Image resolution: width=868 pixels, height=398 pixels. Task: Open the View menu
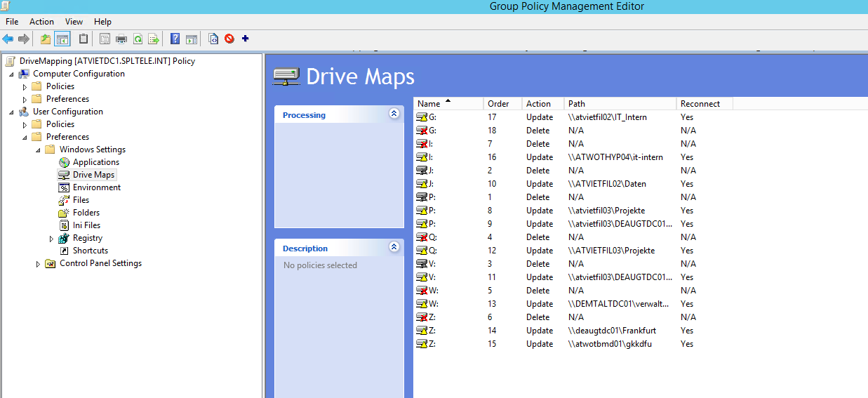(x=74, y=22)
